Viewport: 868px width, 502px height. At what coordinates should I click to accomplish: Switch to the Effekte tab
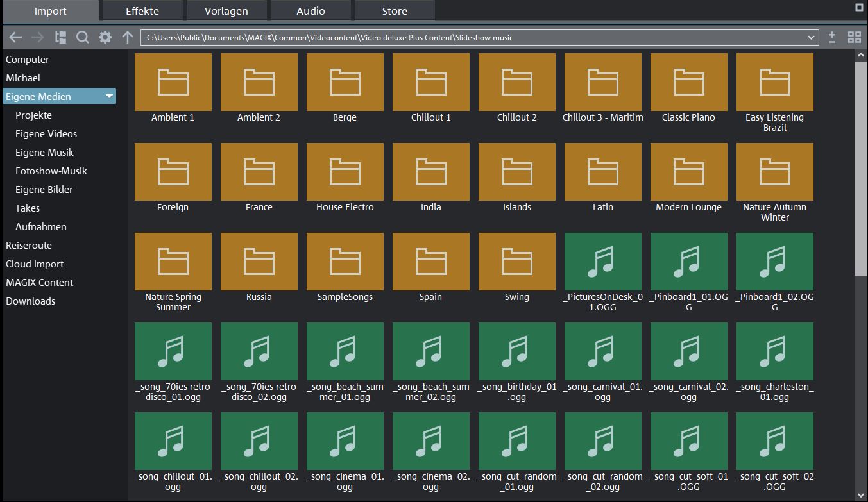click(142, 11)
